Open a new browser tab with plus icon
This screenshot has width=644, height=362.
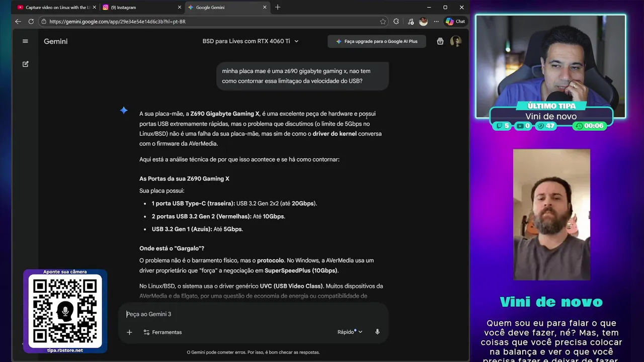[x=278, y=7]
